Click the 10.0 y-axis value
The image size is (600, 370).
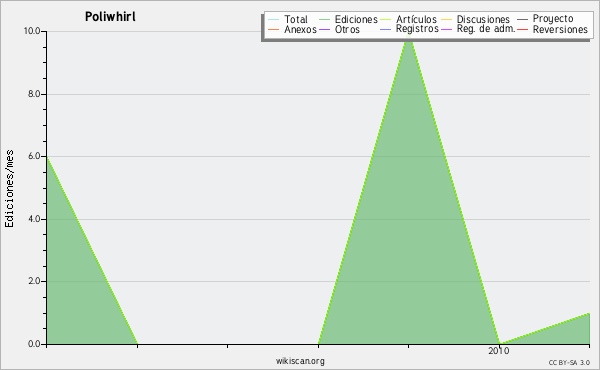click(32, 31)
